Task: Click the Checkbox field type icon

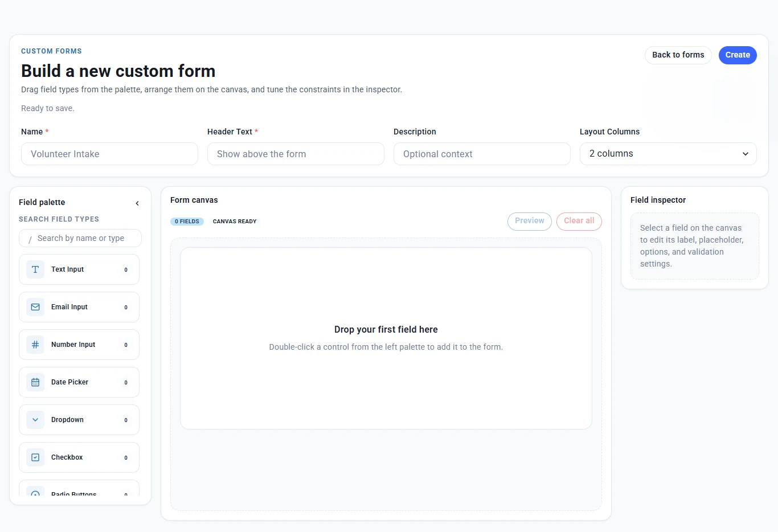Action: (x=35, y=457)
